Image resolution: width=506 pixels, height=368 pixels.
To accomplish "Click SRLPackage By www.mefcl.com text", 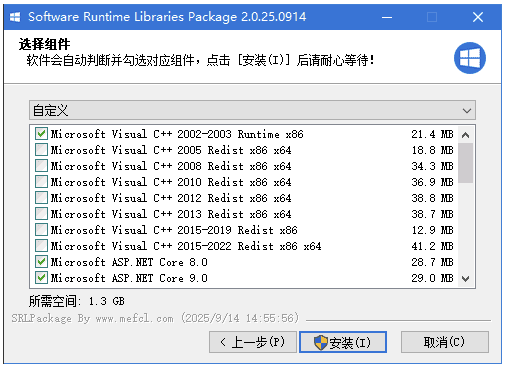I will pyautogui.click(x=92, y=318).
